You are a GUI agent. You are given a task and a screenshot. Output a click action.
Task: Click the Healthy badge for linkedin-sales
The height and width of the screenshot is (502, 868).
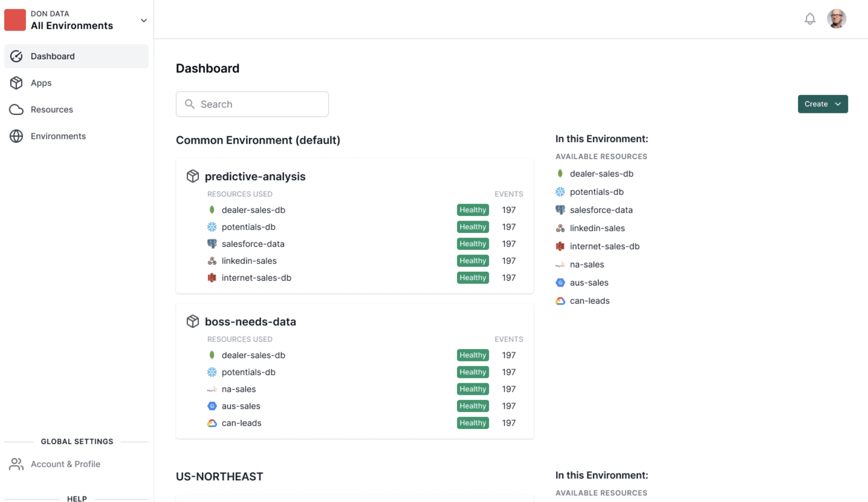pyautogui.click(x=472, y=261)
